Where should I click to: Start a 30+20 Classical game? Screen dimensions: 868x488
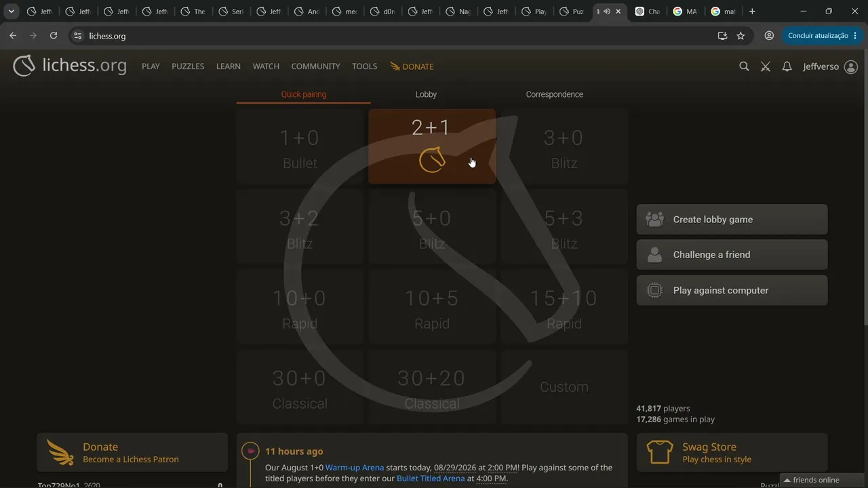click(432, 387)
